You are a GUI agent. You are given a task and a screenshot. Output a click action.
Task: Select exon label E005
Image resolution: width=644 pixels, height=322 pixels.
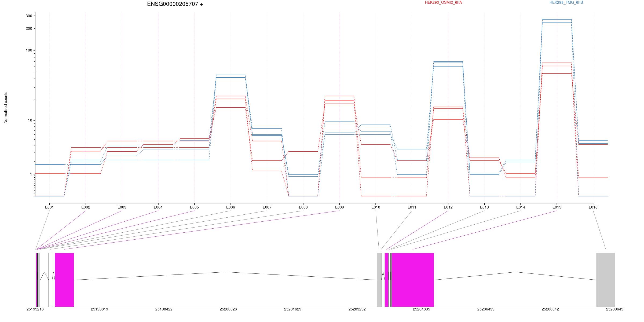tap(194, 207)
